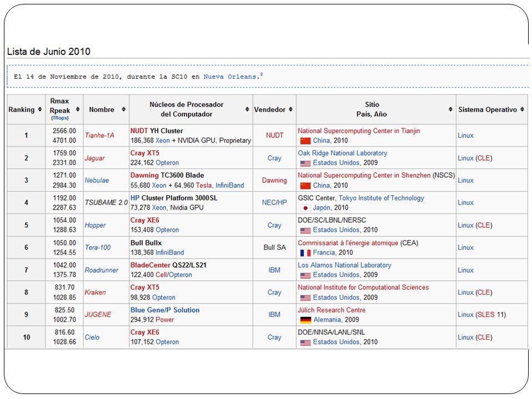The height and width of the screenshot is (399, 532).
Task: Open the Nueva Orleans link
Action: point(229,76)
